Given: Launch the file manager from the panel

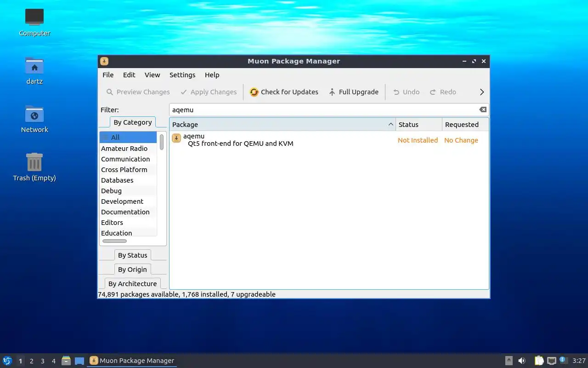Looking at the screenshot, I should pyautogui.click(x=66, y=361).
